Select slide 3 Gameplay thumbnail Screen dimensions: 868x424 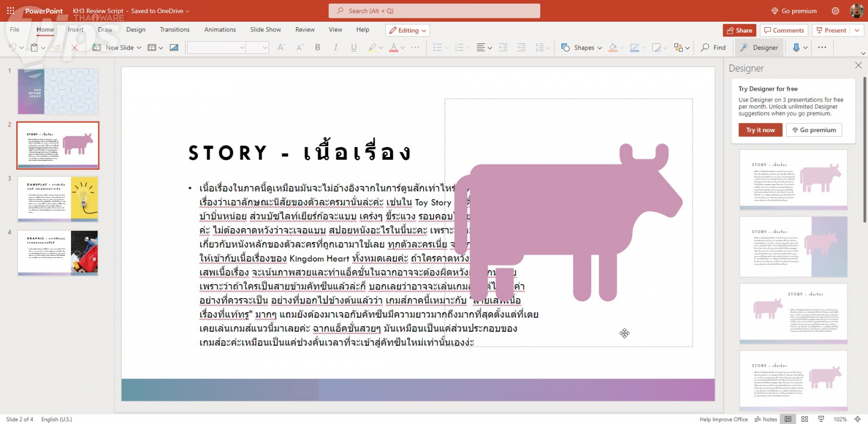[x=58, y=199]
